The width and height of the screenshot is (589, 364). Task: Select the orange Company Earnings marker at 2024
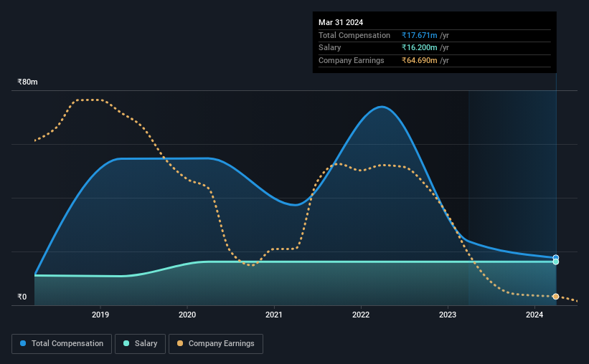pyautogui.click(x=556, y=297)
